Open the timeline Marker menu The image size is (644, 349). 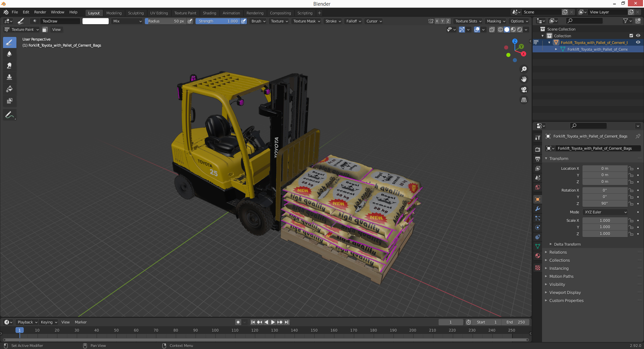pyautogui.click(x=80, y=322)
